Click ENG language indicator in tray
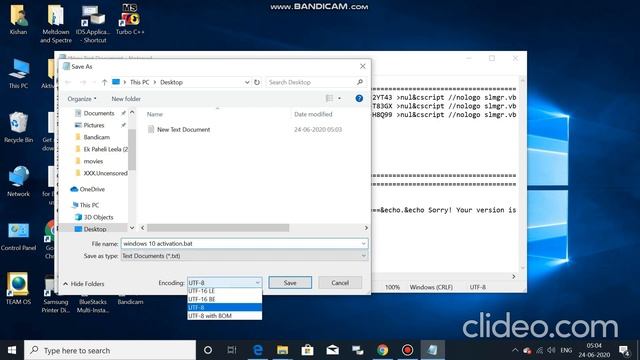Image resolution: width=640 pixels, height=360 pixels. tap(566, 350)
